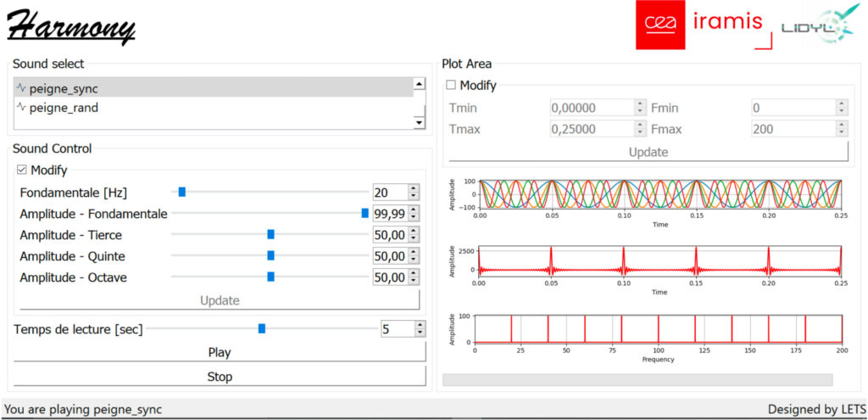Viewport: 868px width, 420px height.
Task: Click the frequency spectrum plot
Action: (x=658, y=328)
